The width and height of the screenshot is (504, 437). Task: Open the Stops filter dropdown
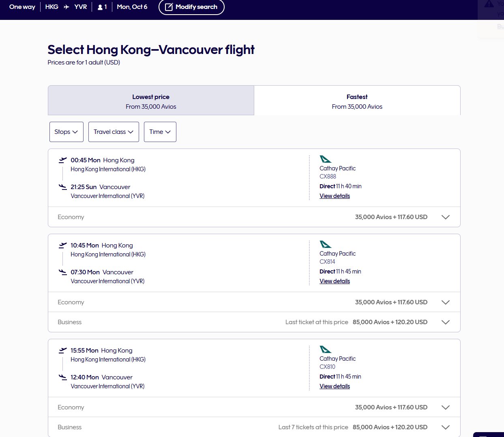pos(66,132)
